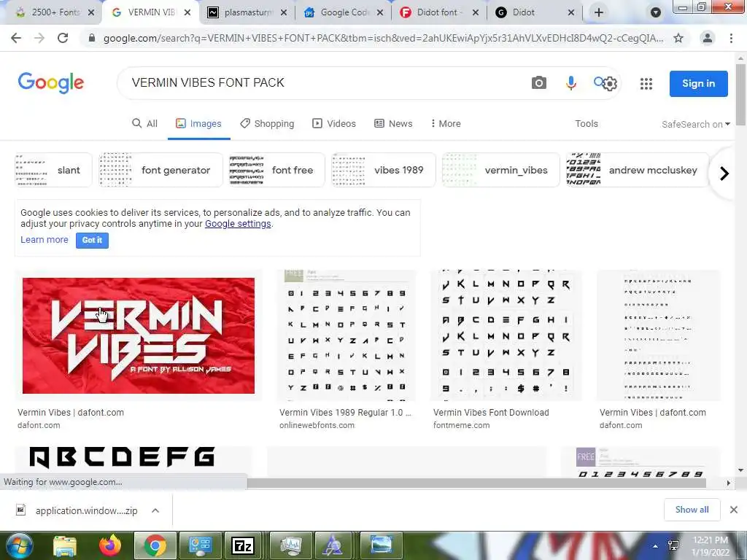Select the vermin_vibes chip
This screenshot has width=747, height=560.
coord(500,170)
